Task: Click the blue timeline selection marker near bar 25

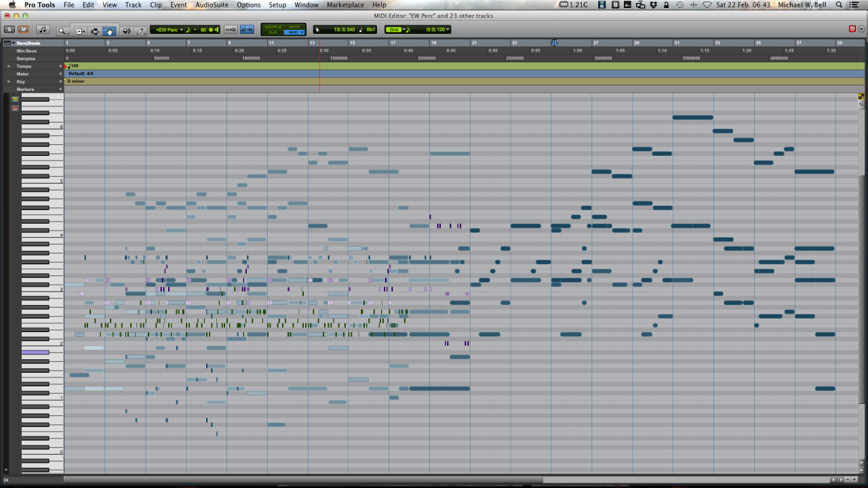Action: click(554, 43)
